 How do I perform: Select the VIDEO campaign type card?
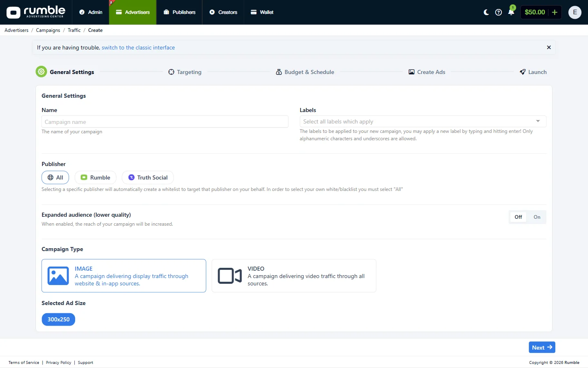(294, 276)
